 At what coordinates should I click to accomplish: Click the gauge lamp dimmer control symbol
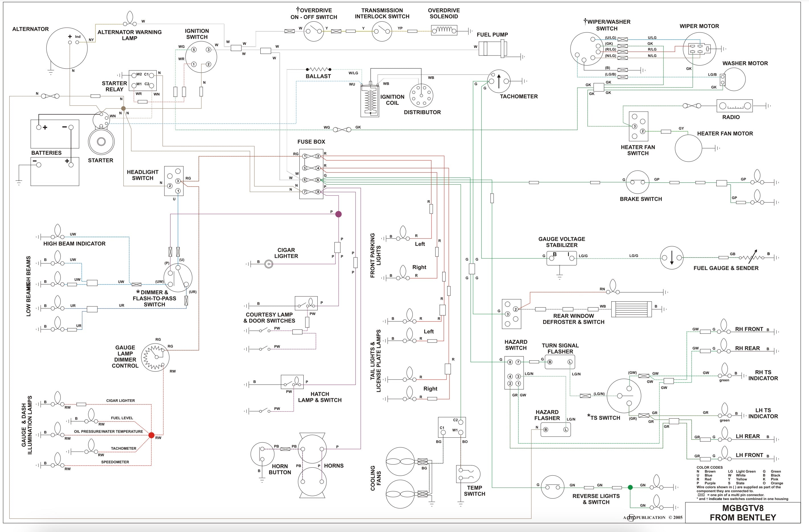tap(155, 357)
